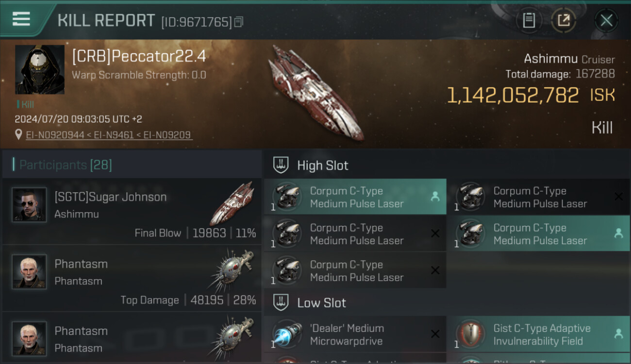The image size is (631, 364).
Task: Click the Ashimmu ship render image
Action: 315,92
